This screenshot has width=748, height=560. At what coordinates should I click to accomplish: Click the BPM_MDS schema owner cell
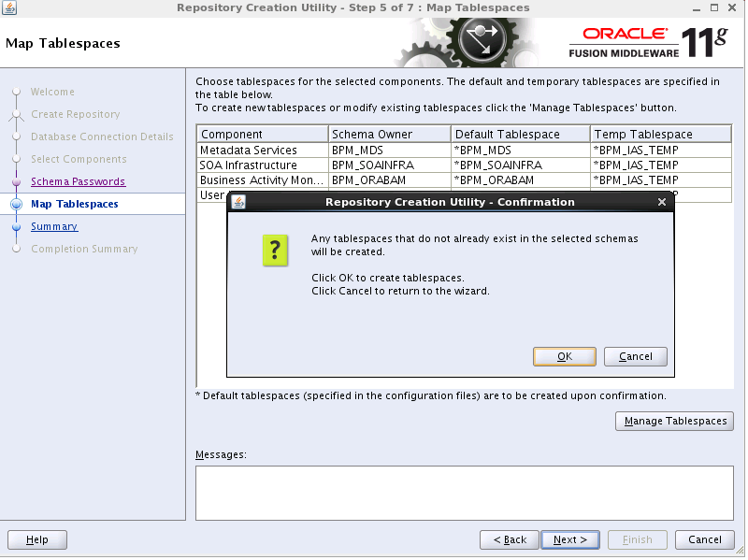tap(390, 151)
